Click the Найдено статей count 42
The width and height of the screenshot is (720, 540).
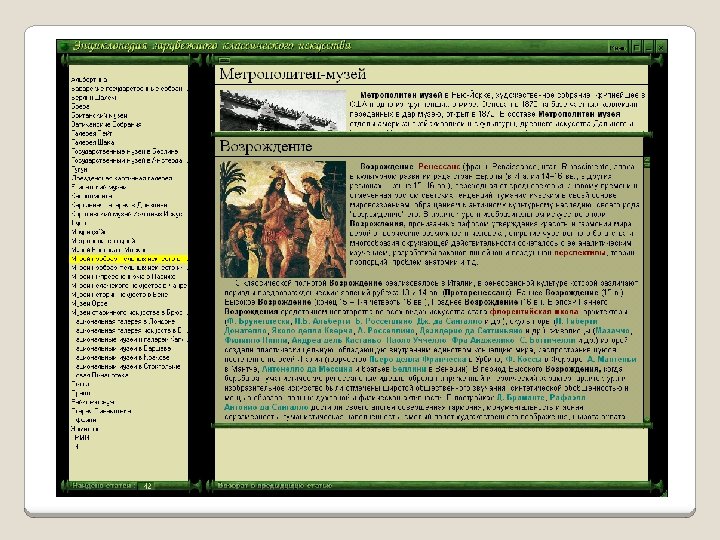pos(147,485)
